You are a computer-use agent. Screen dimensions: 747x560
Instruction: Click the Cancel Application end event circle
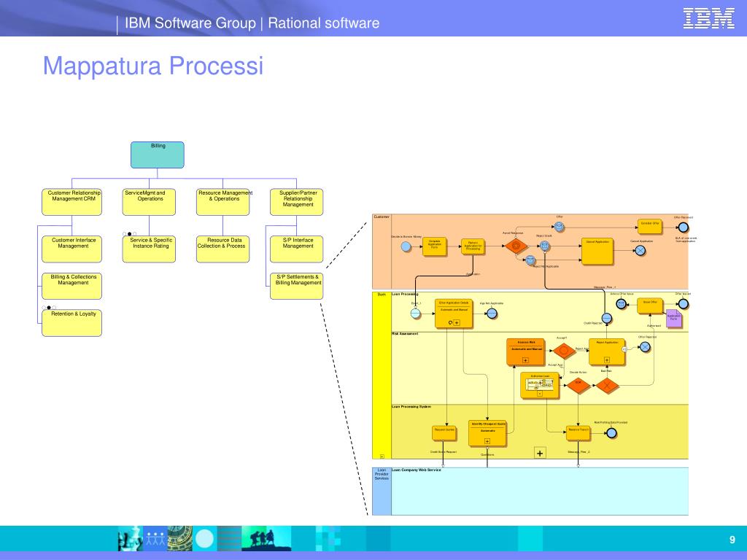point(640,250)
